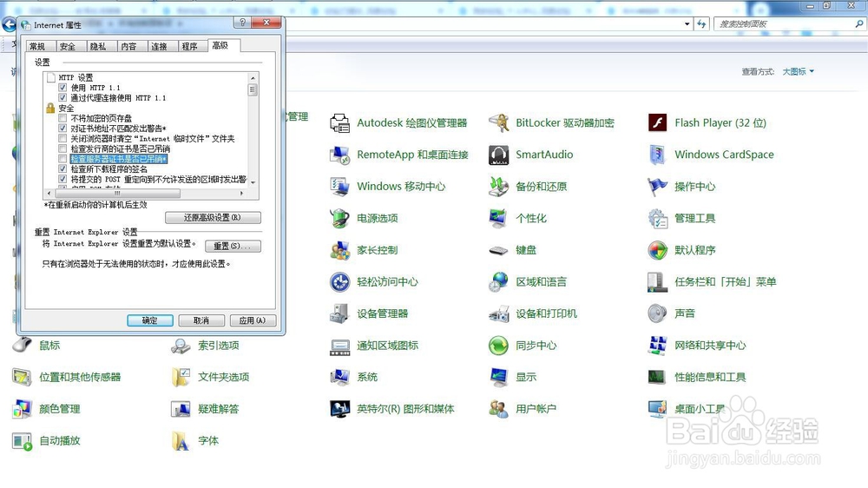
Task: Open BitLocker 驱动器加密 icon
Action: pyautogui.click(x=499, y=123)
